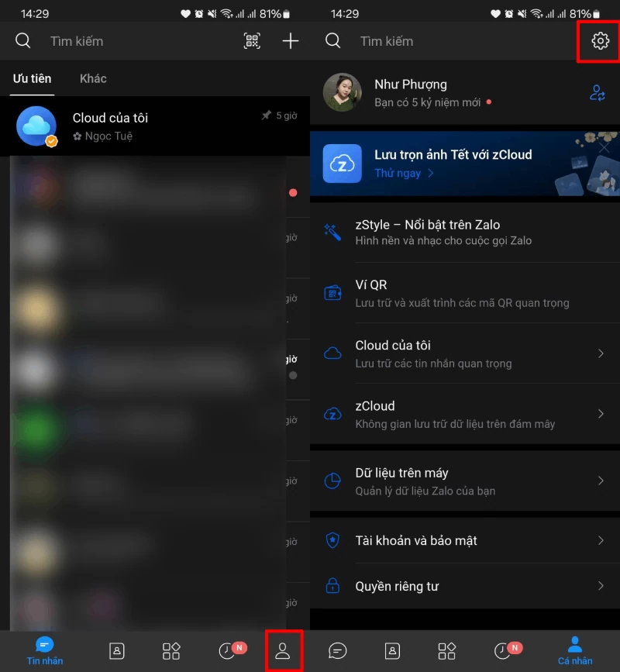
Task: Open the QR code scanner icon
Action: pyautogui.click(x=252, y=41)
